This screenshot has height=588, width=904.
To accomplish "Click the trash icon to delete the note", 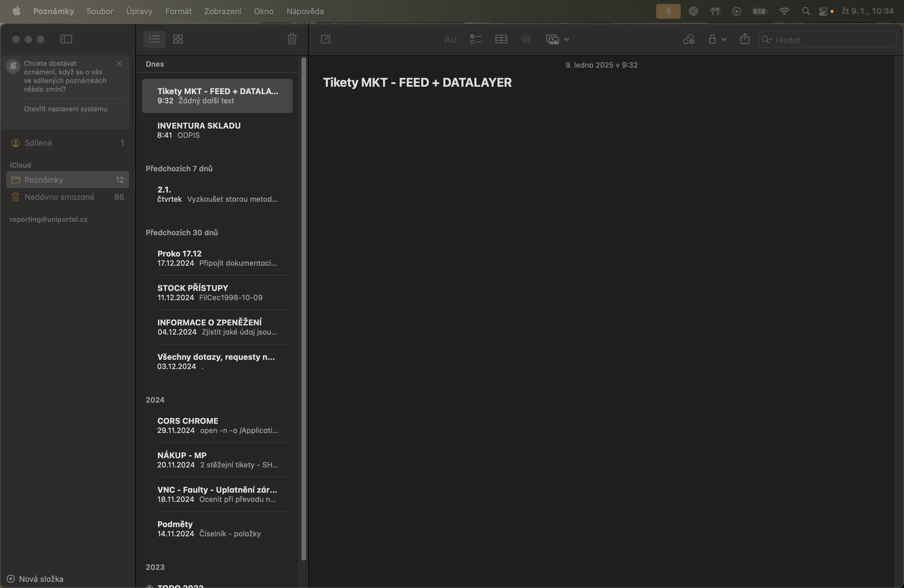I will 292,39.
